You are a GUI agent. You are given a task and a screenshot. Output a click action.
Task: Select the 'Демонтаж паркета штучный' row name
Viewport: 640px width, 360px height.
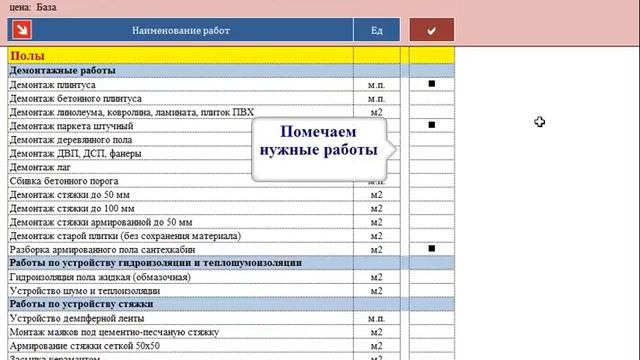71,126
